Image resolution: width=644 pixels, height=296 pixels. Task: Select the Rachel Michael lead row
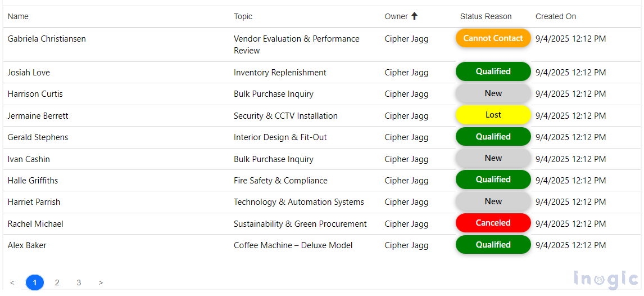(35, 224)
